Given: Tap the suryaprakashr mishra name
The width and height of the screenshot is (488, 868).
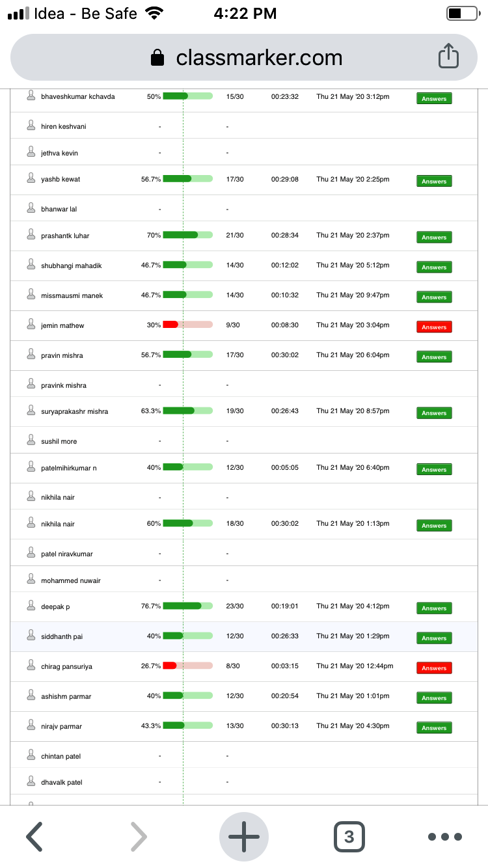Looking at the screenshot, I should pos(75,411).
